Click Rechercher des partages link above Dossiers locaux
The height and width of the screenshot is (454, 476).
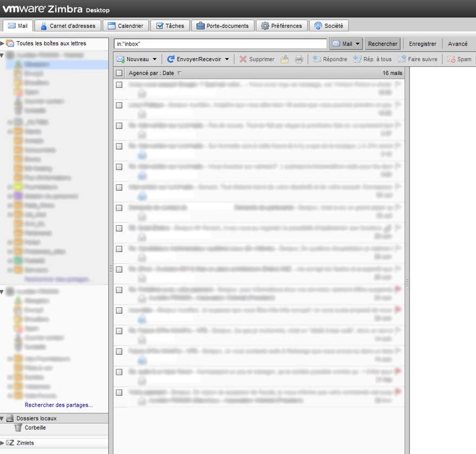[59, 405]
